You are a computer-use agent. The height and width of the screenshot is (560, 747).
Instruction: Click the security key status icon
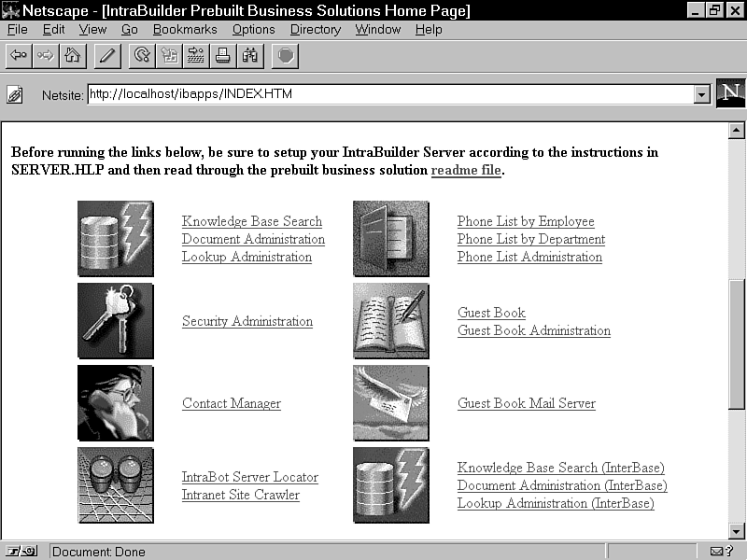(x=23, y=552)
